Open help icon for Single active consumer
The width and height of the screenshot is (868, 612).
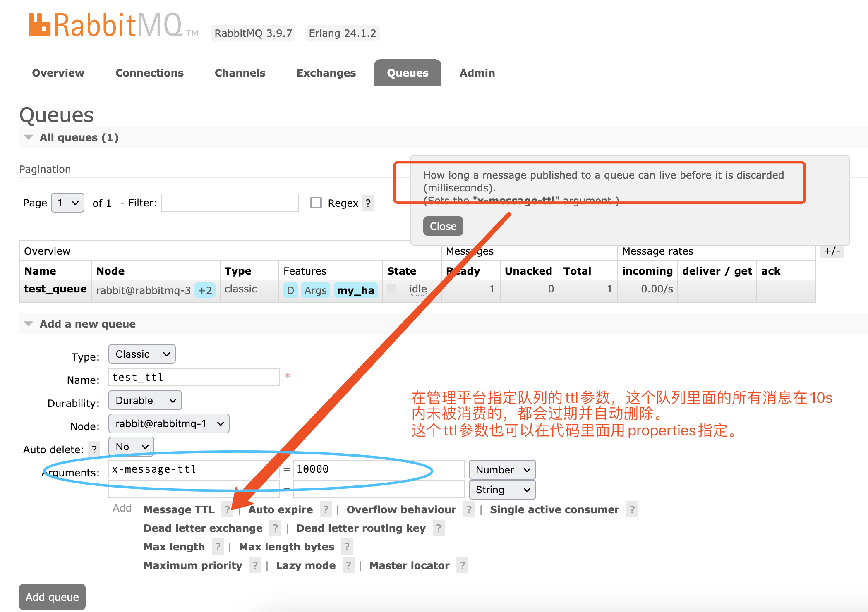(632, 509)
